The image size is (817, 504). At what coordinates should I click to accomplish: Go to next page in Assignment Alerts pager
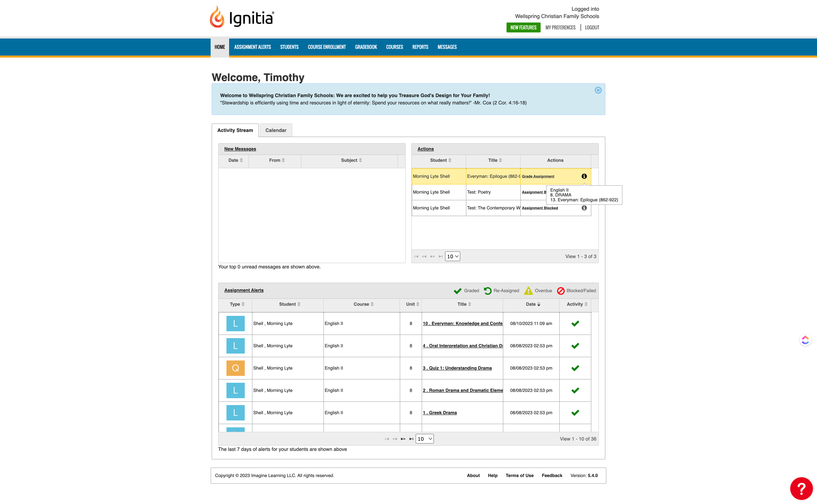[x=403, y=439]
